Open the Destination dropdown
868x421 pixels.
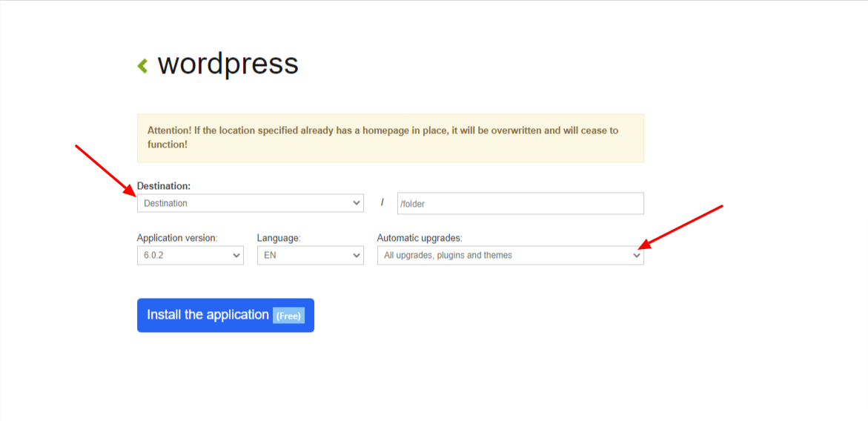pyautogui.click(x=251, y=203)
